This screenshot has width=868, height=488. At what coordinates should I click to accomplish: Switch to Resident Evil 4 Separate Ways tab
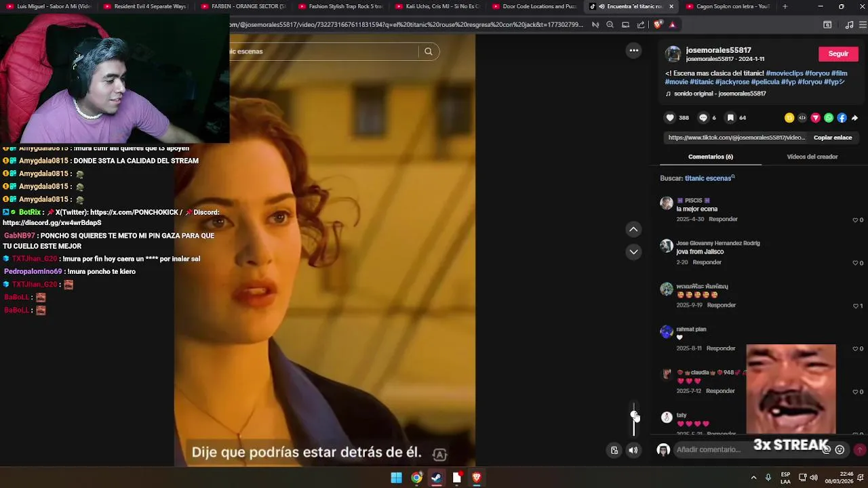coord(146,7)
